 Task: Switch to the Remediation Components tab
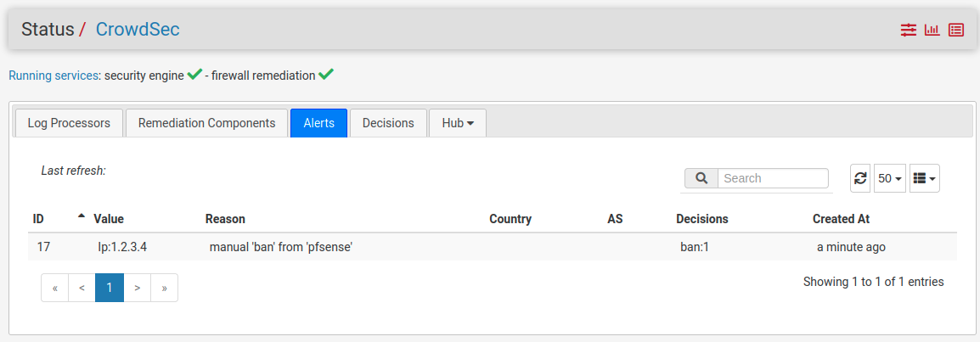coord(206,123)
